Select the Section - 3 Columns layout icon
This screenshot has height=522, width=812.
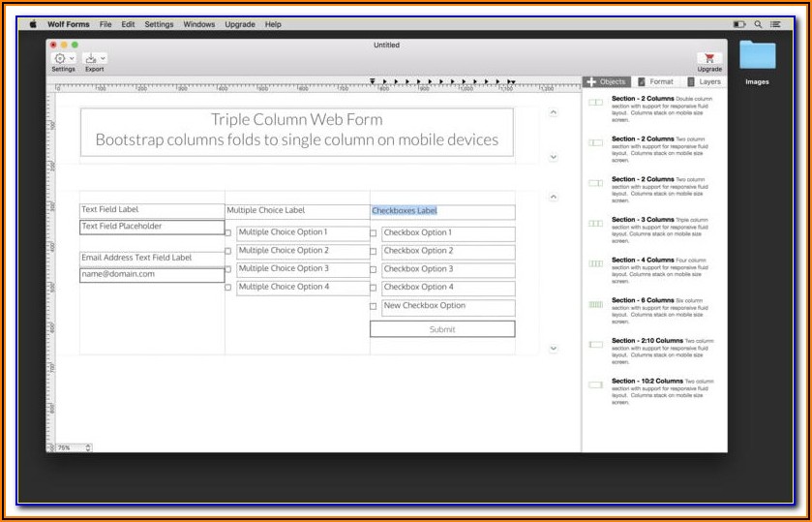click(595, 224)
